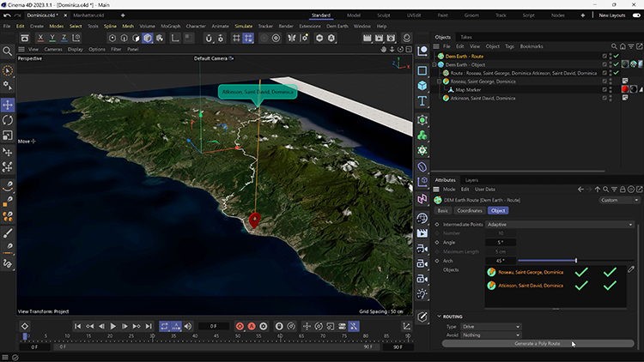
Task: Click the search magnifier icon in left toolbar
Action: (8, 51)
